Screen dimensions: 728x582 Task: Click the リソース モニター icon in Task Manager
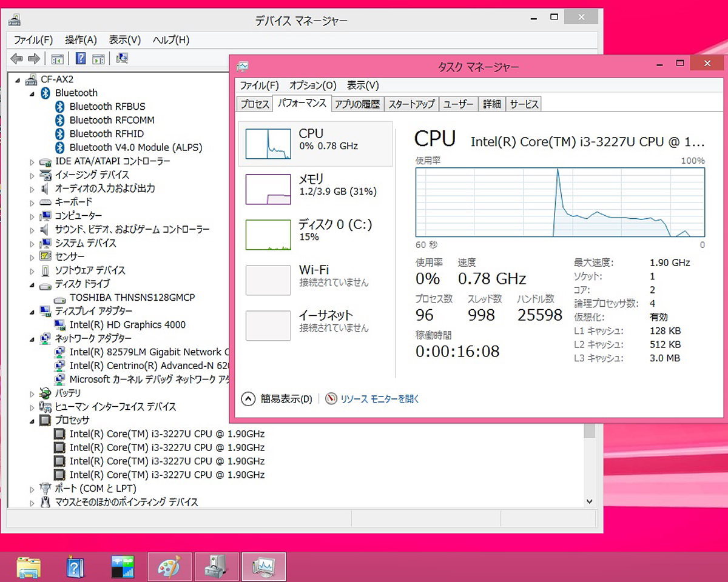(x=331, y=399)
